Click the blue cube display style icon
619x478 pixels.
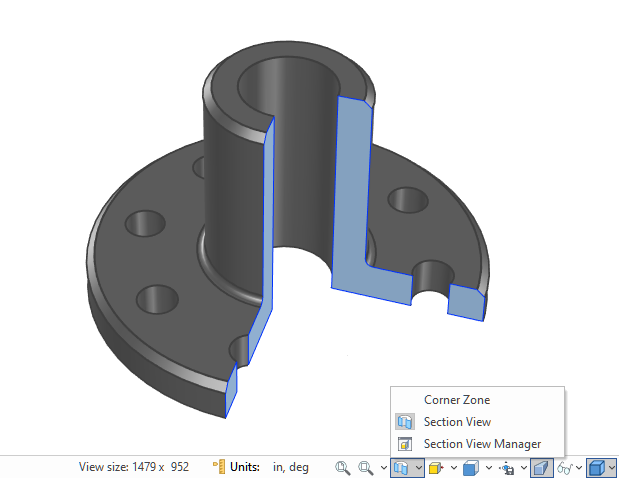471,467
